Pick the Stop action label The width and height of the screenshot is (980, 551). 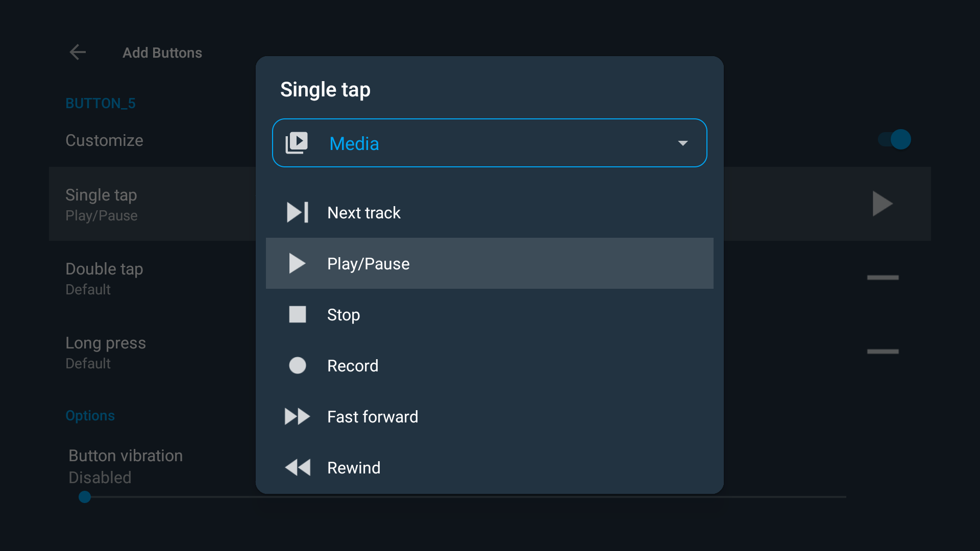point(344,315)
